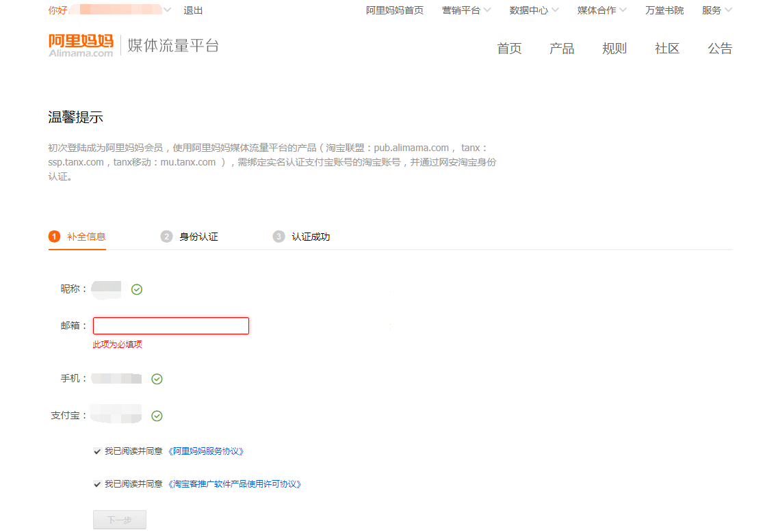Viewport: 765px width, 532px height.
Task: Click green checkmark next to 支付宝
Action: coord(157,416)
